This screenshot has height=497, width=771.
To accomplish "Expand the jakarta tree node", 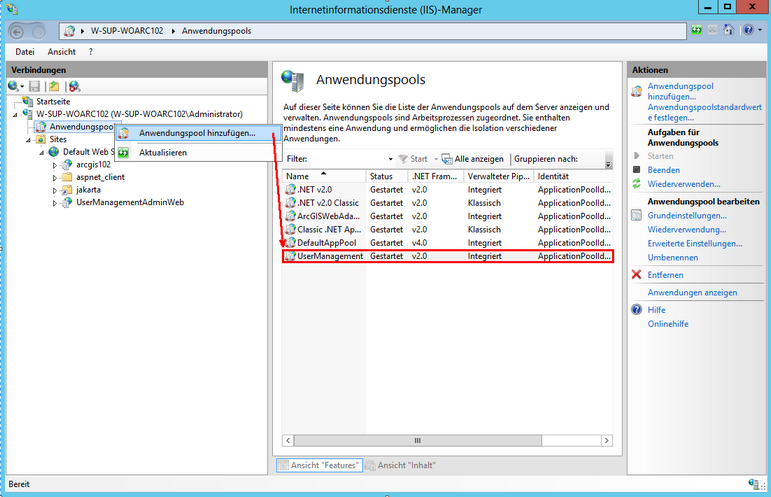I will pos(55,190).
